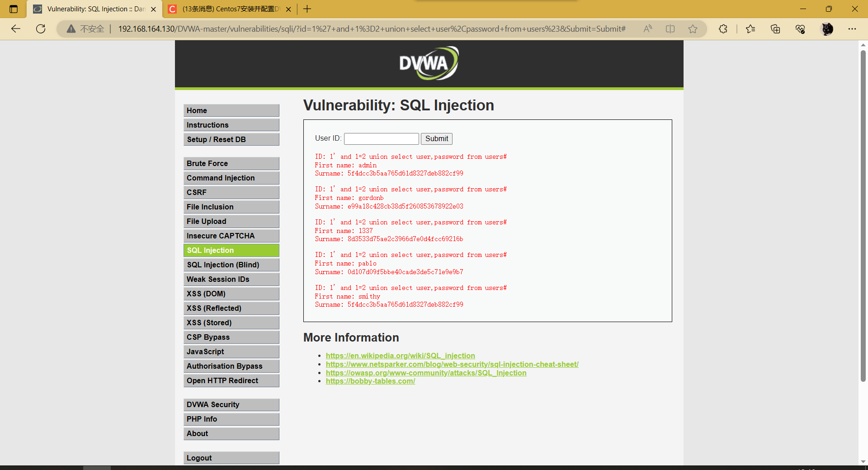Add page to favorites star
Image resolution: width=868 pixels, height=470 pixels.
(x=693, y=29)
